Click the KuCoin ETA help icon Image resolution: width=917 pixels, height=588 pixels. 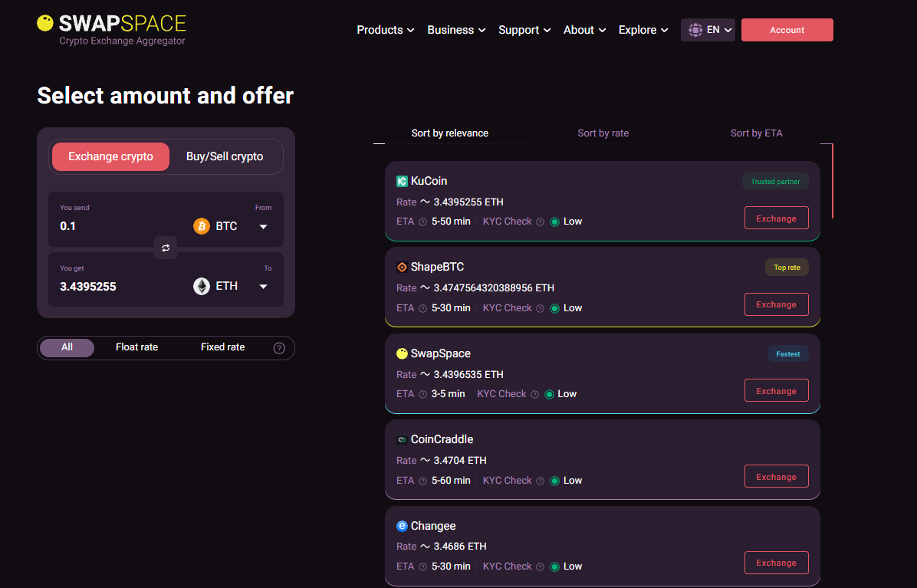422,222
